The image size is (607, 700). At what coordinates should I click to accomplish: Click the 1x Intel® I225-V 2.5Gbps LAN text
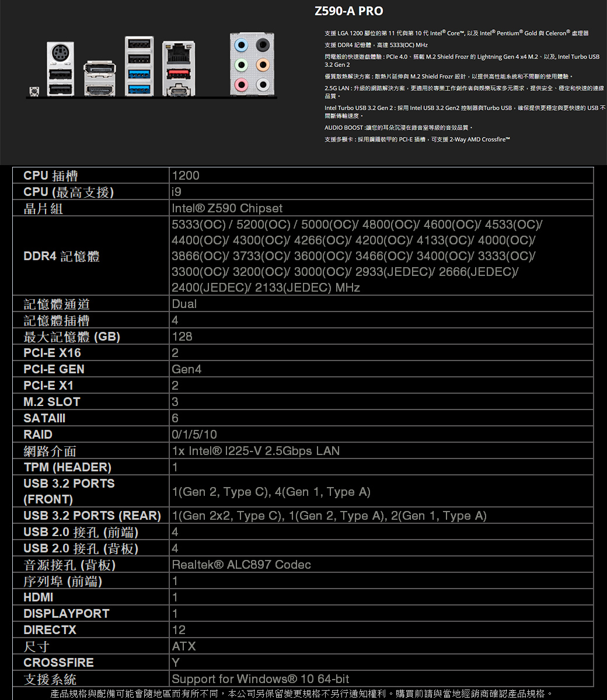point(256,451)
